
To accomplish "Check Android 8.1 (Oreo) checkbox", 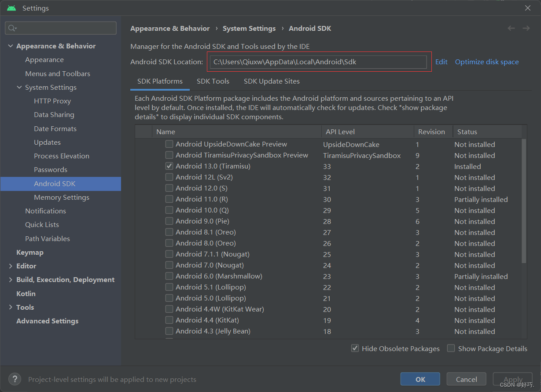I will pos(169,232).
